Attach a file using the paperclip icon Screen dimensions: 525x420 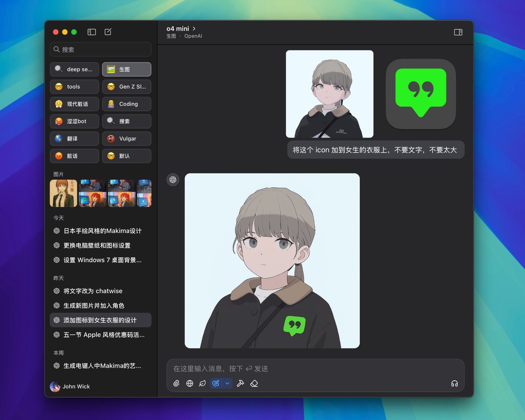tap(176, 383)
